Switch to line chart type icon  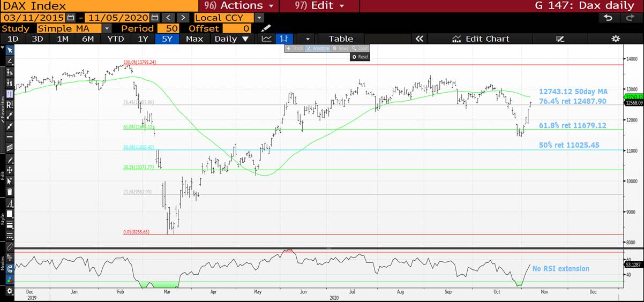[x=266, y=39]
